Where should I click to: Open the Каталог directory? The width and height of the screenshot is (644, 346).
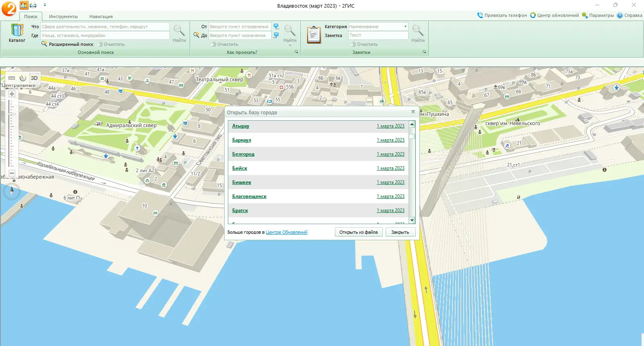coord(17,33)
